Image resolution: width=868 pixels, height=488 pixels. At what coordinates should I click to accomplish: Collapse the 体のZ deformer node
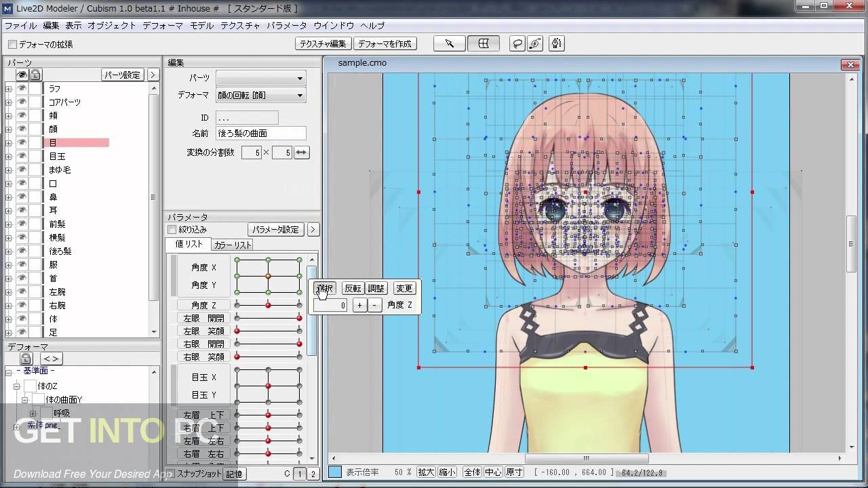click(17, 386)
